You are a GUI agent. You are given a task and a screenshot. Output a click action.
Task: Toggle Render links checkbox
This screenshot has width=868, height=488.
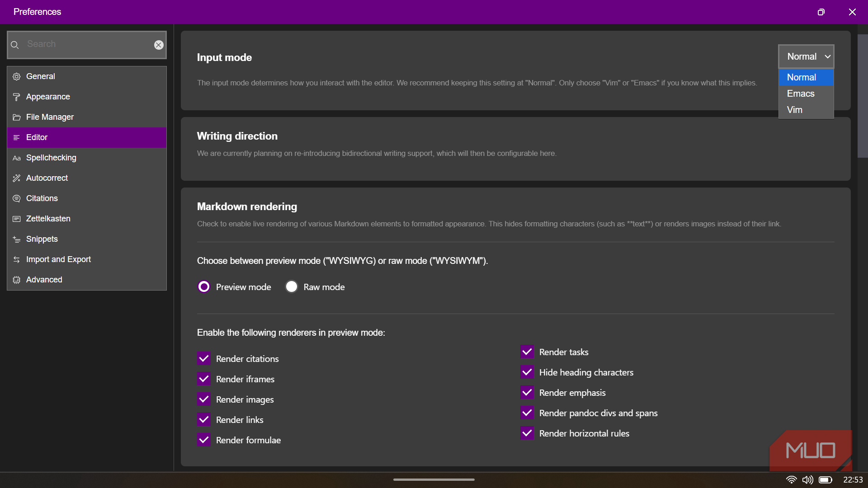click(x=204, y=420)
